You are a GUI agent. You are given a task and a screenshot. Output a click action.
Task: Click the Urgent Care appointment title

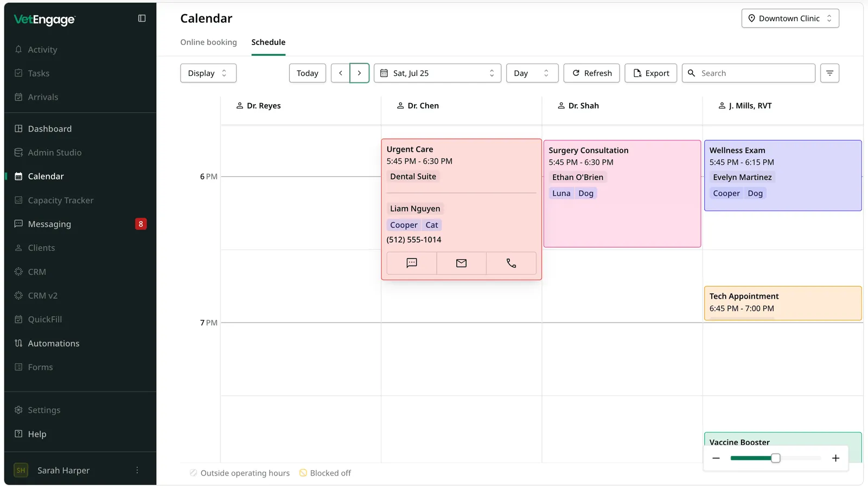point(410,149)
